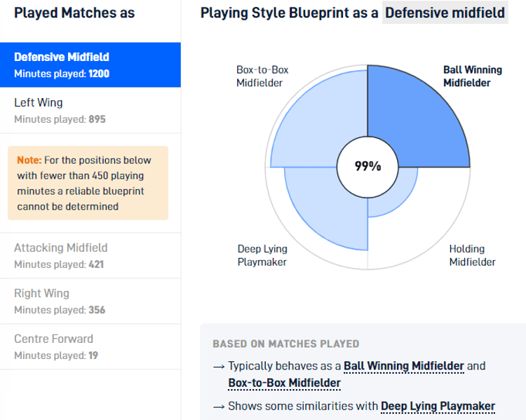Select Centre Forward in positions list
The width and height of the screenshot is (526, 420).
pyautogui.click(x=90, y=346)
